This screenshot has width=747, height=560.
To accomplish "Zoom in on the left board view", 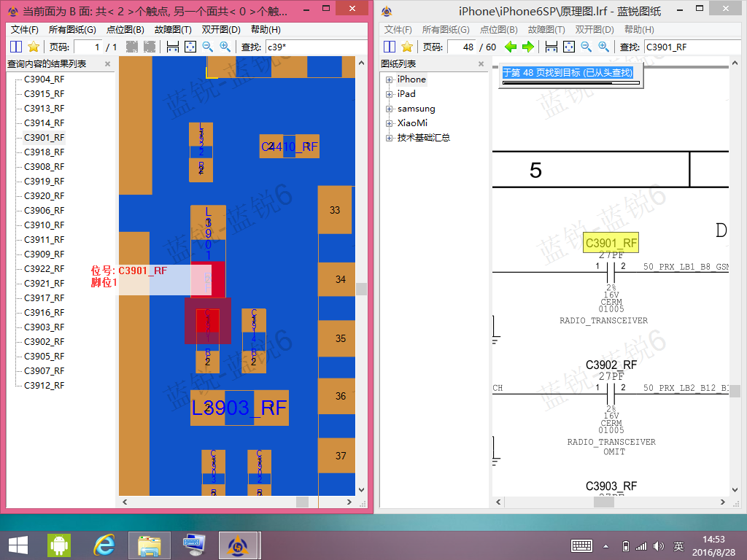I will [225, 47].
